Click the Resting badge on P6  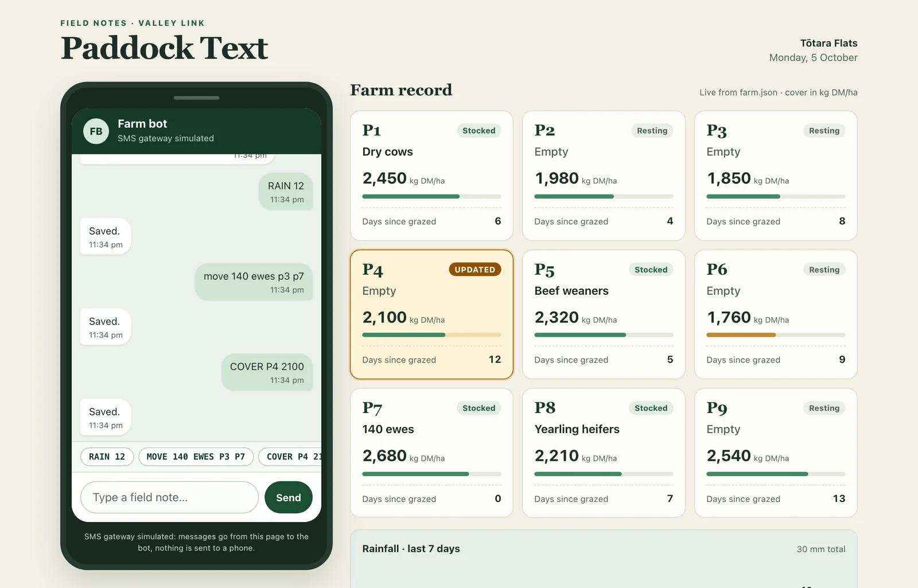coord(824,270)
